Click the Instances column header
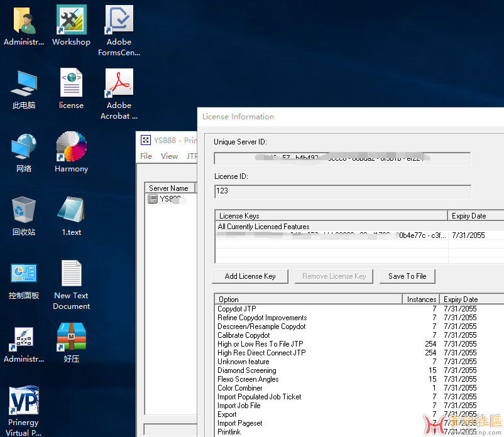 421,299
